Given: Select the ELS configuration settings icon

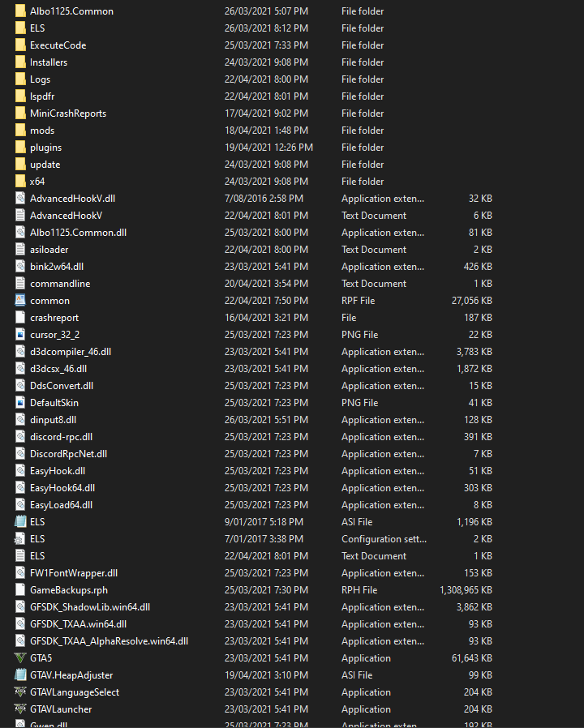Looking at the screenshot, I should pyautogui.click(x=20, y=539).
